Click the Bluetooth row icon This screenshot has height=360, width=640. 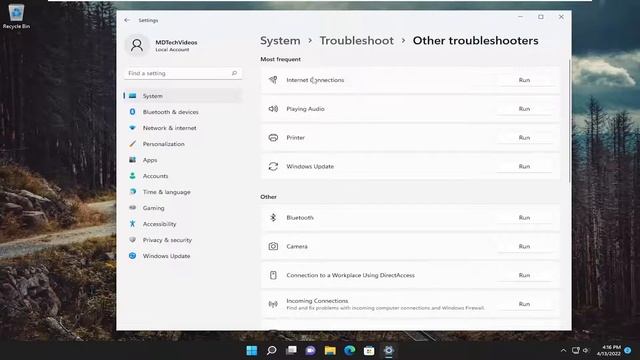[x=273, y=218]
